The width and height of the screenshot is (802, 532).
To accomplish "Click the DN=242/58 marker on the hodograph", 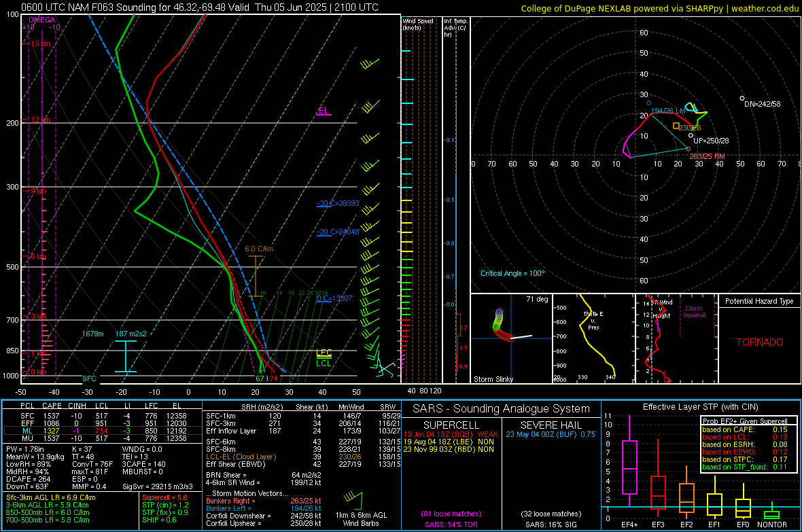I will tap(742, 99).
